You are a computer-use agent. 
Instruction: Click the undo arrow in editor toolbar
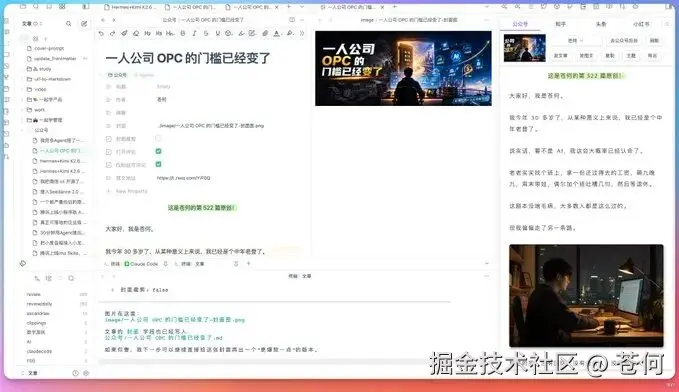click(101, 33)
